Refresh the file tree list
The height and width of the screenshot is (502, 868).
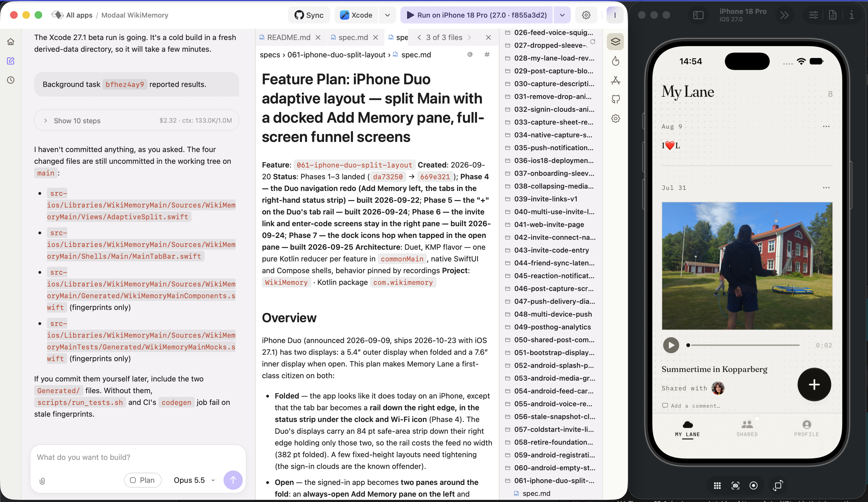pyautogui.click(x=592, y=42)
